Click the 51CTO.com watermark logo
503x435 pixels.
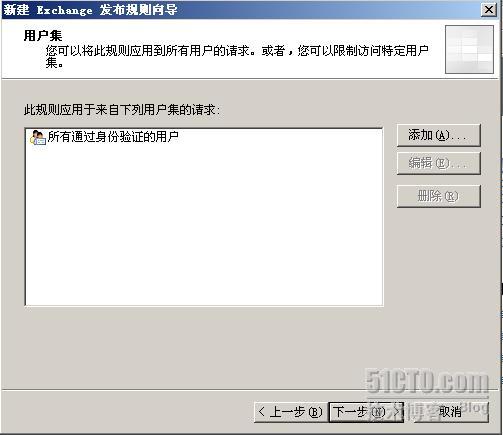click(427, 381)
